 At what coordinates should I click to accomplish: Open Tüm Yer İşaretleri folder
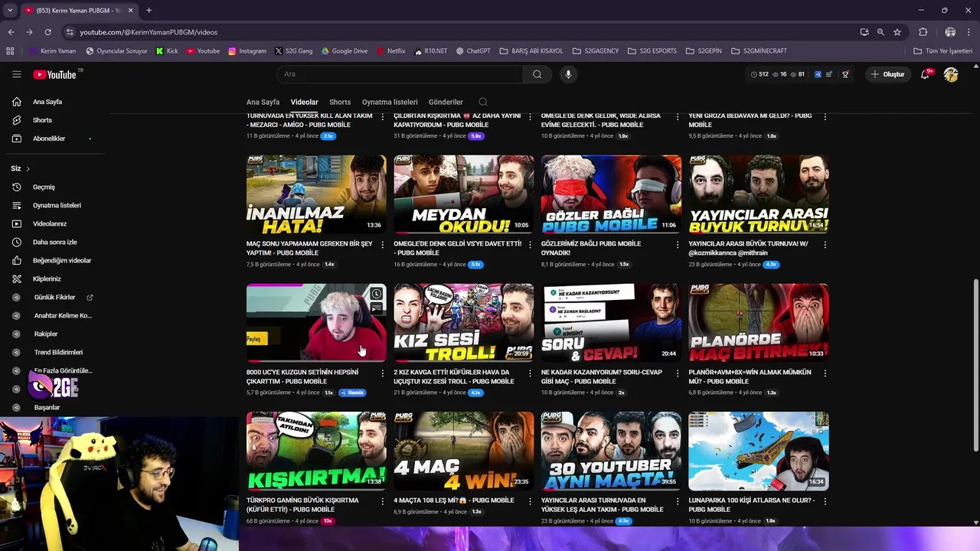point(942,51)
